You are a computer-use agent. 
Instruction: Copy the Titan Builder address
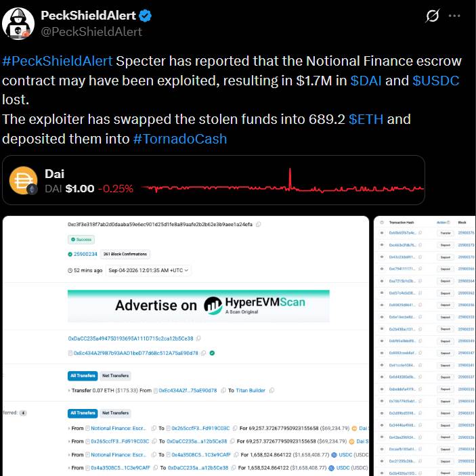pos(272,391)
